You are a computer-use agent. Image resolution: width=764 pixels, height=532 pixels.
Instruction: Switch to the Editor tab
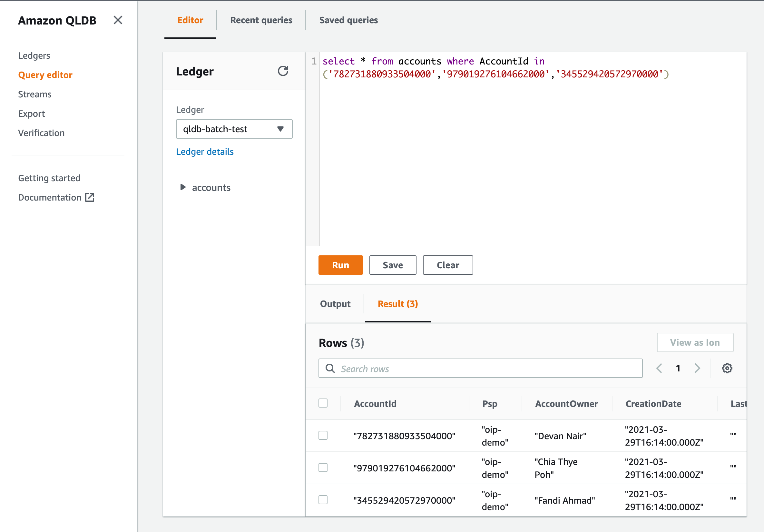click(x=190, y=20)
